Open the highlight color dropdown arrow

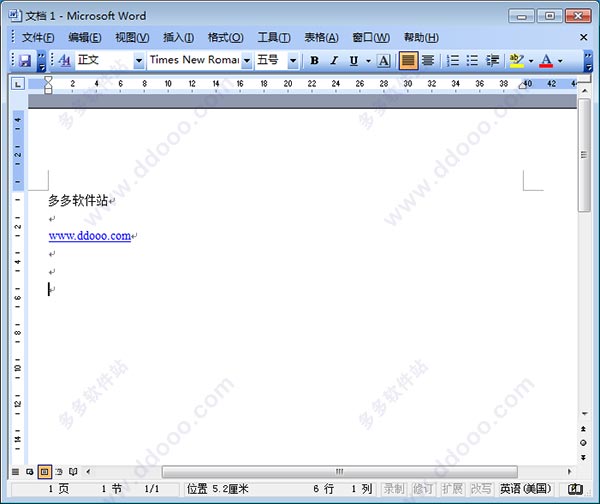531,60
